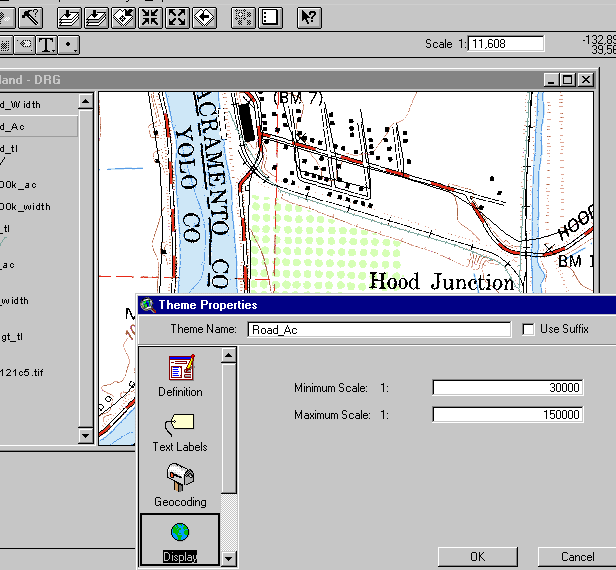
Task: Click the Zoom to Full Extent button
Action: (x=69, y=16)
